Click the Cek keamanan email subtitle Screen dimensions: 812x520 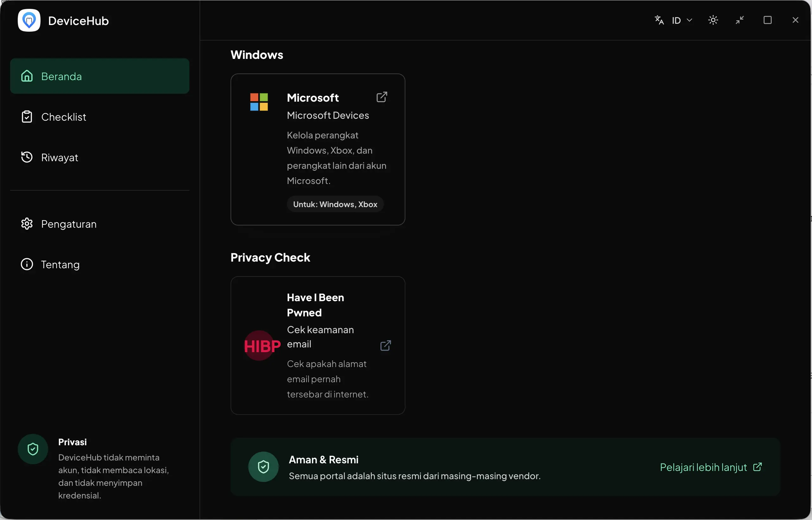click(320, 337)
